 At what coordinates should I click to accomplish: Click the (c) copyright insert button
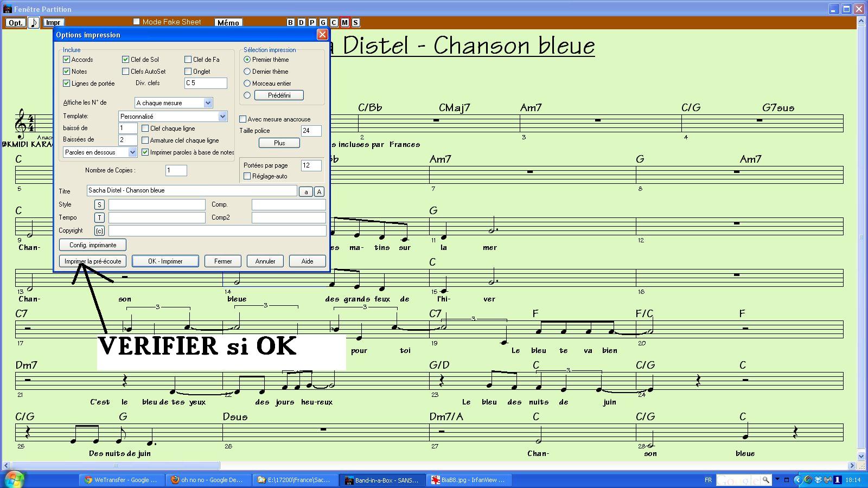[99, 230]
